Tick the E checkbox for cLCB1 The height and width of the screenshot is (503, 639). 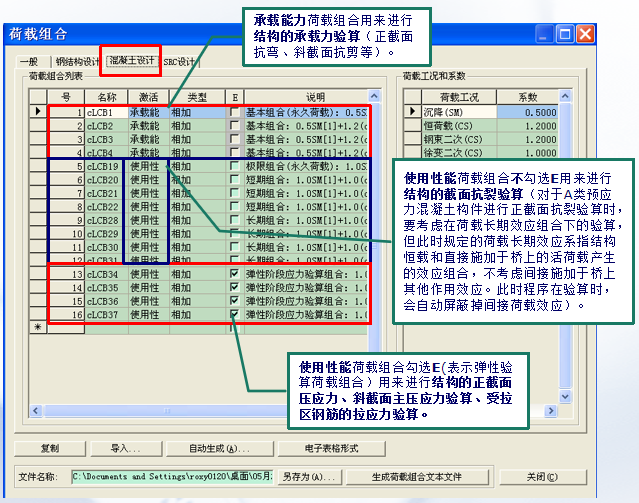(234, 112)
